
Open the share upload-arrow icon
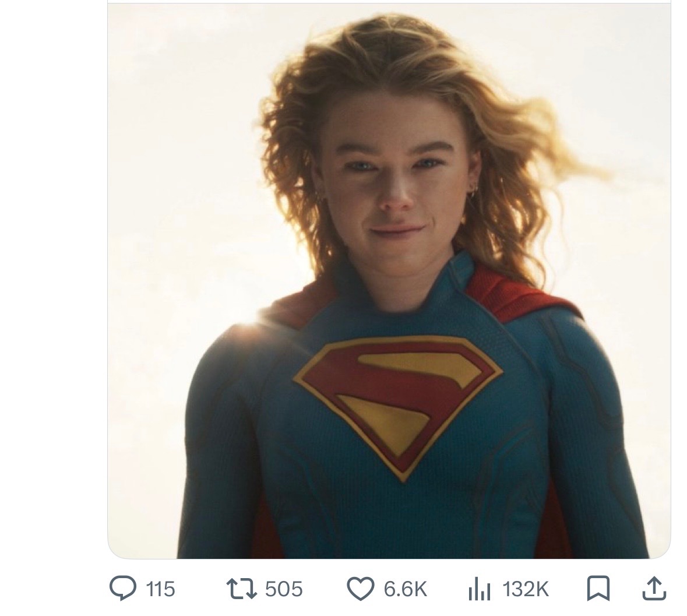[x=654, y=589]
